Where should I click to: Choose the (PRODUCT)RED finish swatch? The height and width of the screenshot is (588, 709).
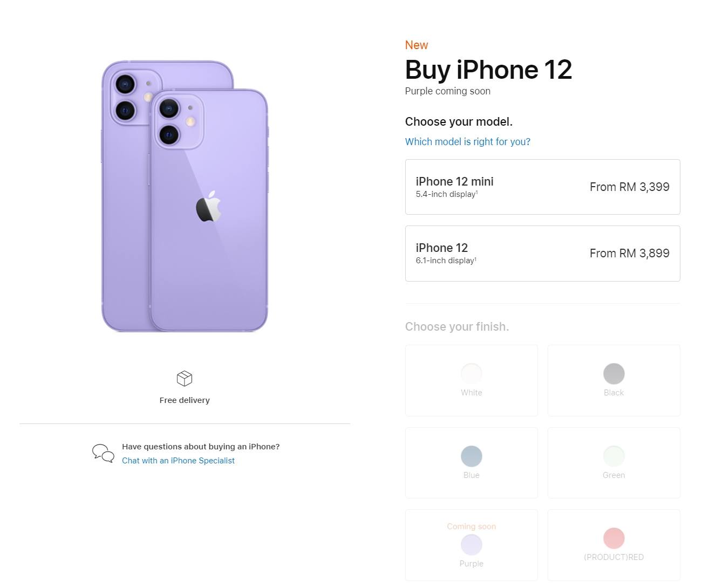click(x=613, y=538)
